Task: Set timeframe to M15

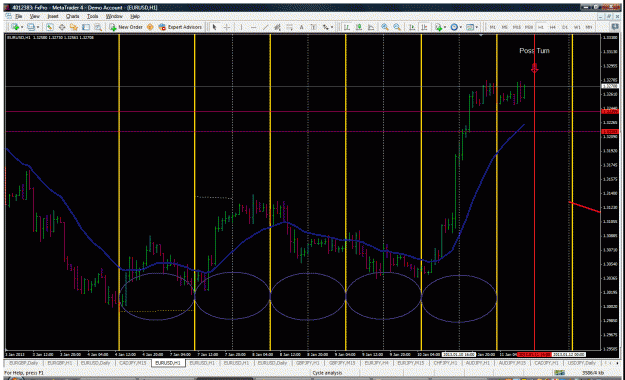Action: click(x=517, y=27)
